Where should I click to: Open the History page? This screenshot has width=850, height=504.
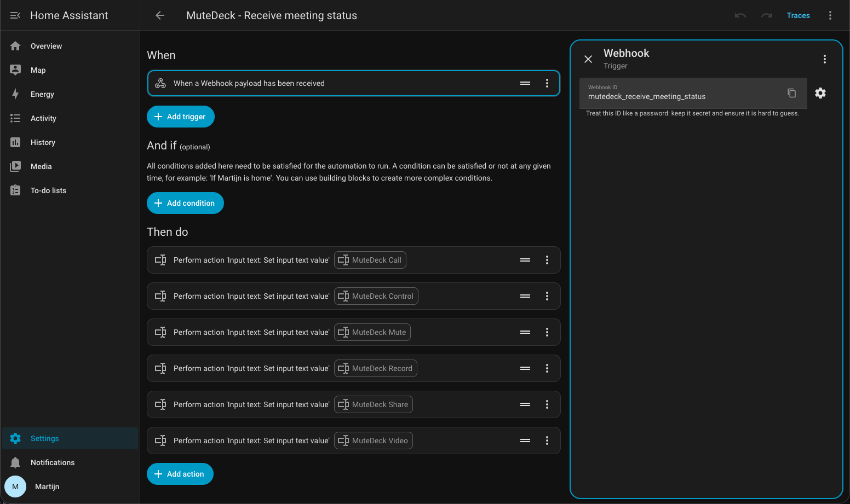pyautogui.click(x=70, y=142)
